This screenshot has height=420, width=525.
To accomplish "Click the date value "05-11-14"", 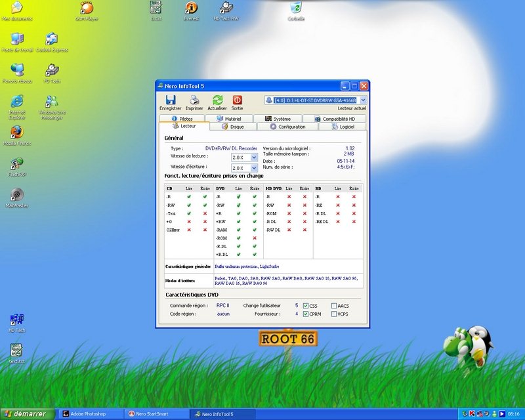I will click(346, 161).
